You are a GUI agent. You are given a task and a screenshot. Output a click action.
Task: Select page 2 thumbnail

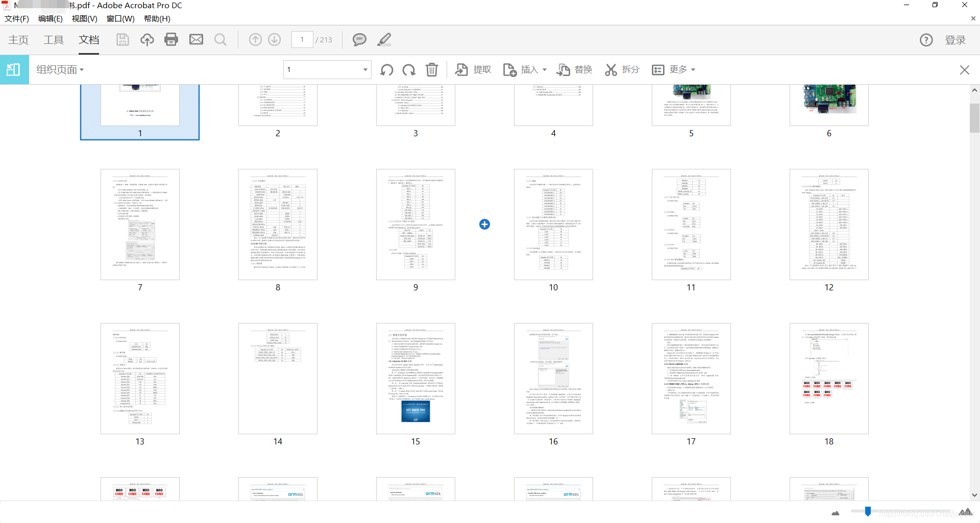pos(278,105)
